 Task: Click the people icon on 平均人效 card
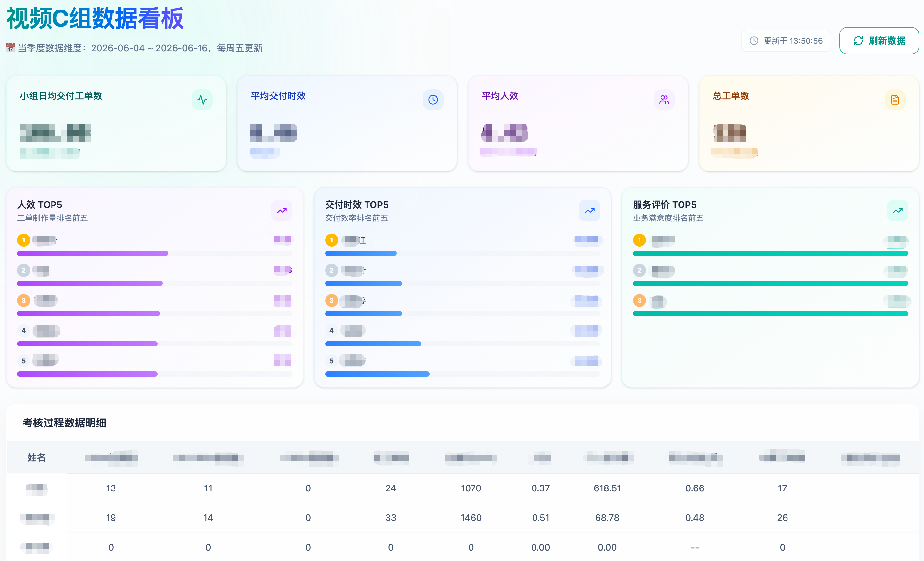pyautogui.click(x=664, y=100)
